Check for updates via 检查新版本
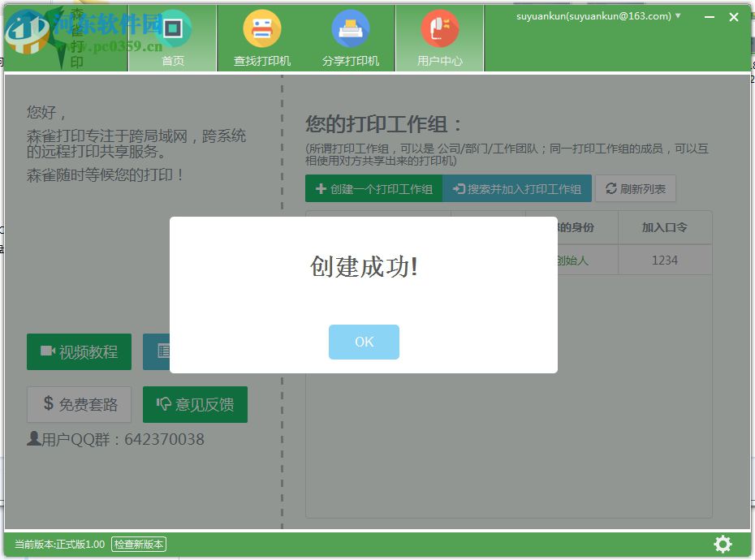Viewport: 755px width, 560px height. point(138,545)
